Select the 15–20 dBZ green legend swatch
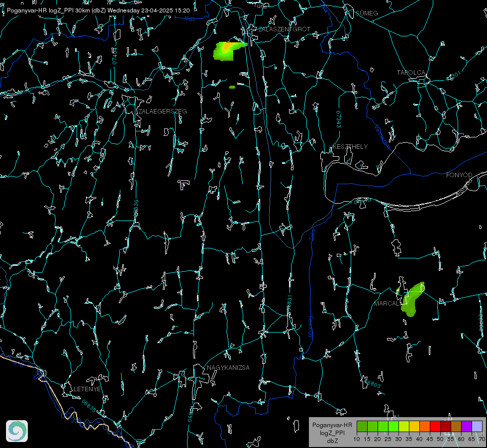 pyautogui.click(x=373, y=426)
